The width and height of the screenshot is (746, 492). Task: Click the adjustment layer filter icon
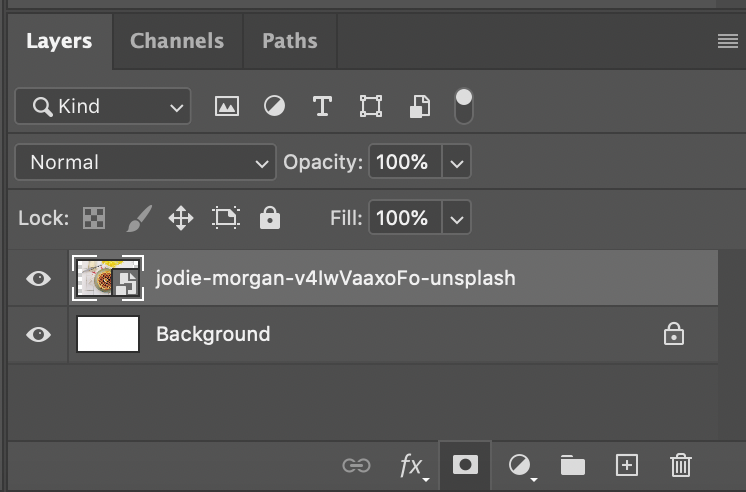274,106
